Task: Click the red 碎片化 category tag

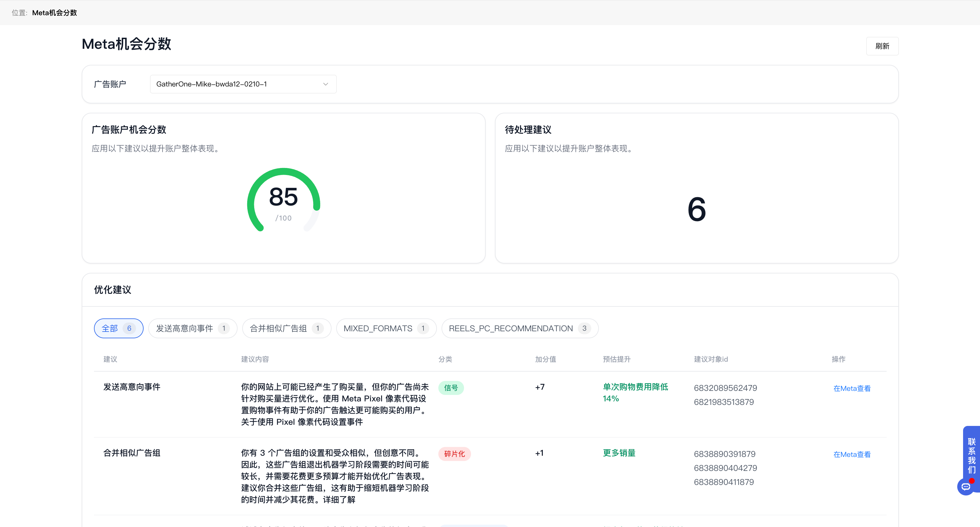Action: (454, 453)
